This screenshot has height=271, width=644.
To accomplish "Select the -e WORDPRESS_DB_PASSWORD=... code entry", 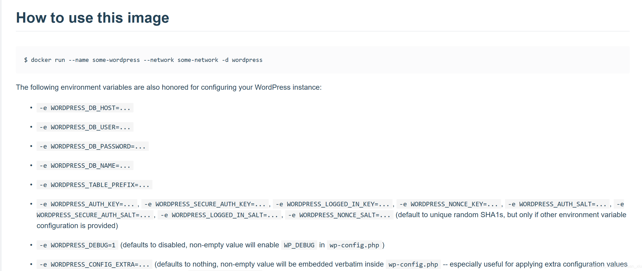I will pos(93,146).
